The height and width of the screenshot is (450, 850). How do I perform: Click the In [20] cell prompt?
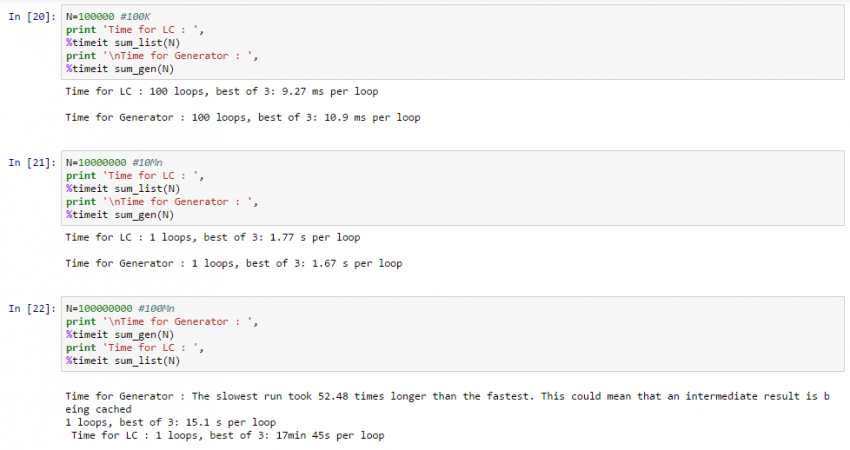click(x=33, y=19)
